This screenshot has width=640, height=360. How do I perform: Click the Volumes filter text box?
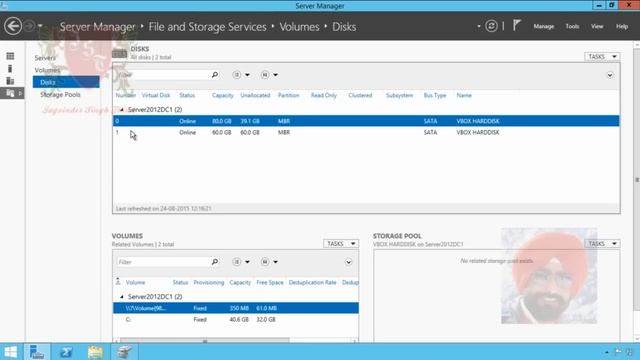click(x=162, y=262)
